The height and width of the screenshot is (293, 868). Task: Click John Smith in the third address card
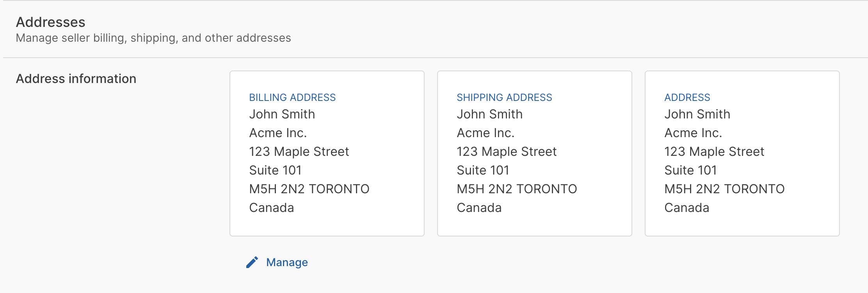point(697,114)
